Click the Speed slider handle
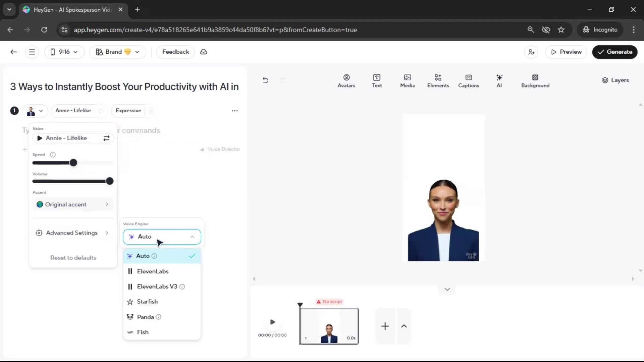Image resolution: width=644 pixels, height=362 pixels. coord(73,163)
